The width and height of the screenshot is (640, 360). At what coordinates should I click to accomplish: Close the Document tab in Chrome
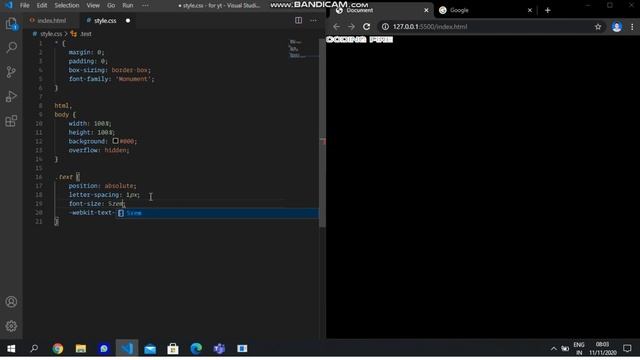click(x=426, y=10)
